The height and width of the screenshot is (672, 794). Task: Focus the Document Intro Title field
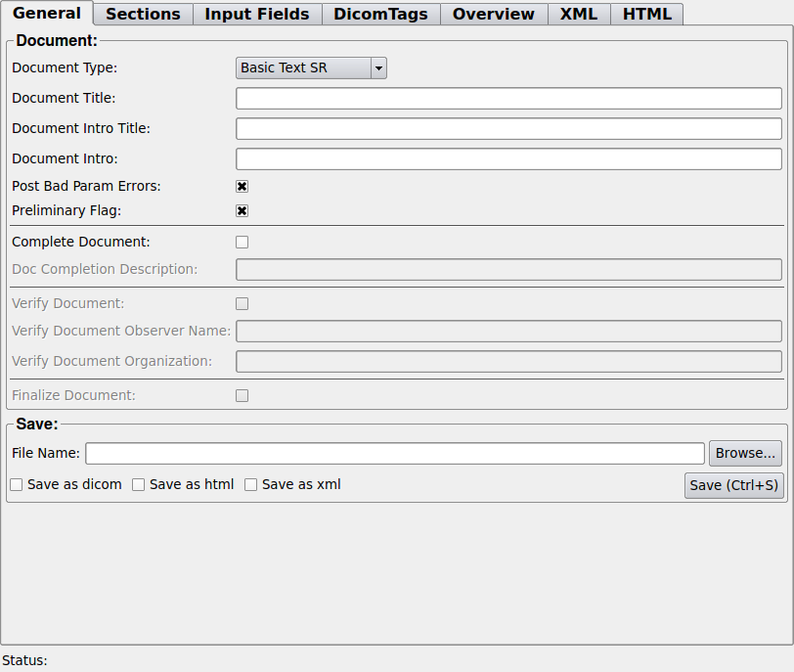click(x=508, y=129)
